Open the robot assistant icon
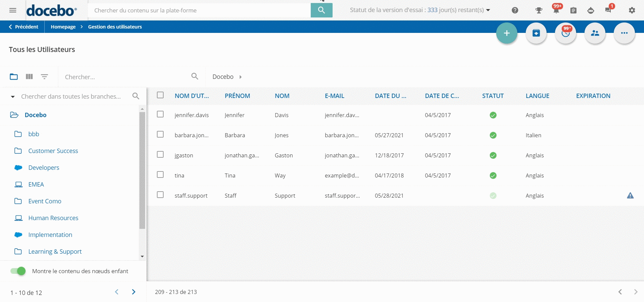Image resolution: width=644 pixels, height=302 pixels. [591, 10]
